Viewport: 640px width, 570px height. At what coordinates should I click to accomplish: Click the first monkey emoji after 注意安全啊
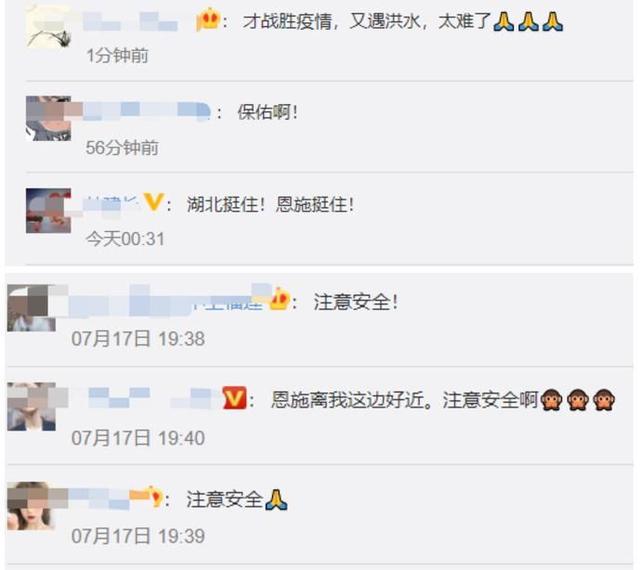(551, 400)
